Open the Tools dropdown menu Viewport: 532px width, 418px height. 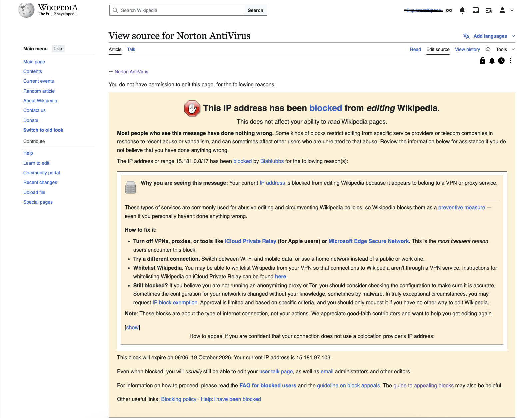[x=505, y=49]
